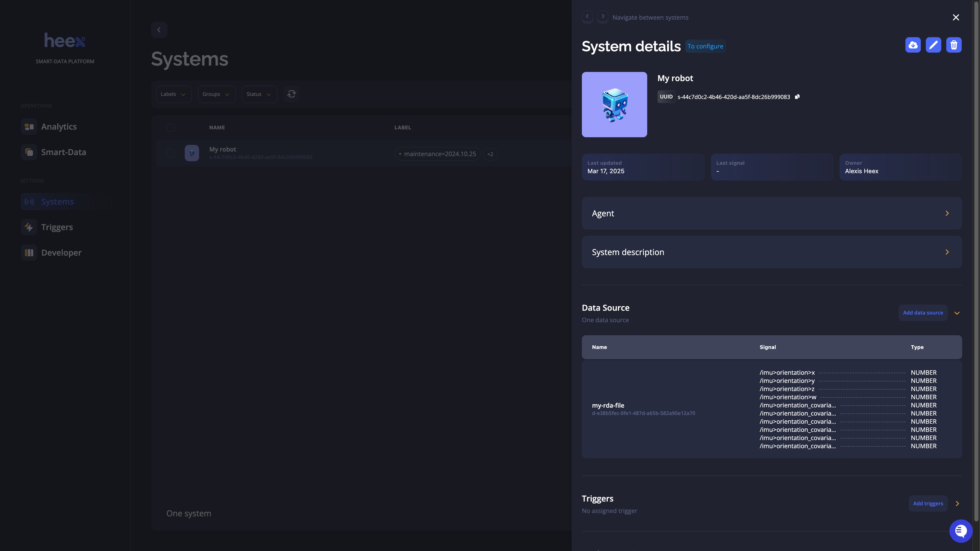Image resolution: width=980 pixels, height=551 pixels.
Task: Expand the Agent section
Action: [x=771, y=213]
